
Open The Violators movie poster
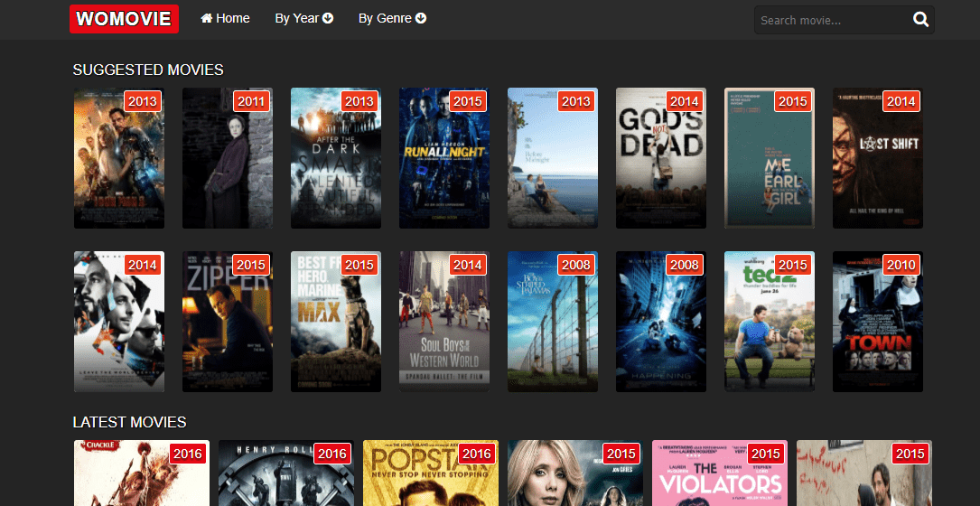click(x=720, y=473)
